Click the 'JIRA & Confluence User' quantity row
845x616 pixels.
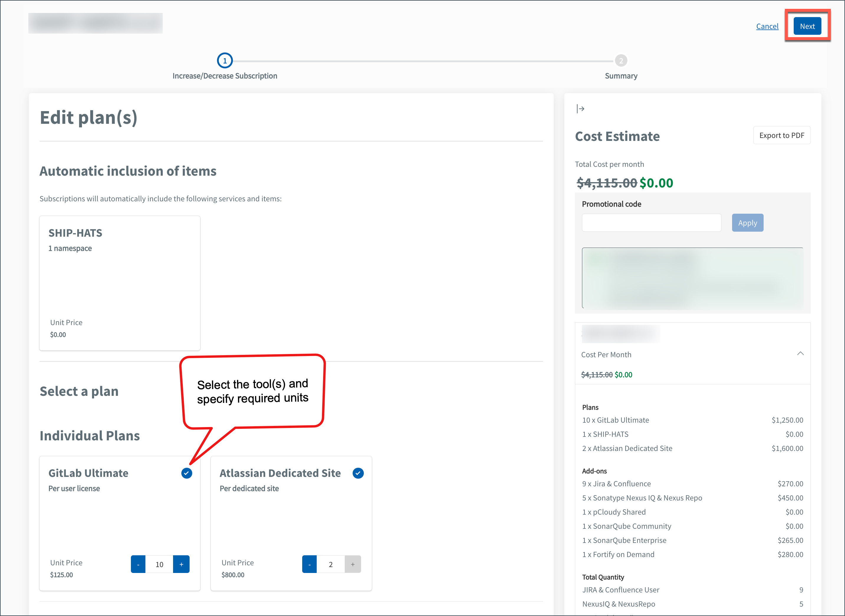pyautogui.click(x=693, y=589)
